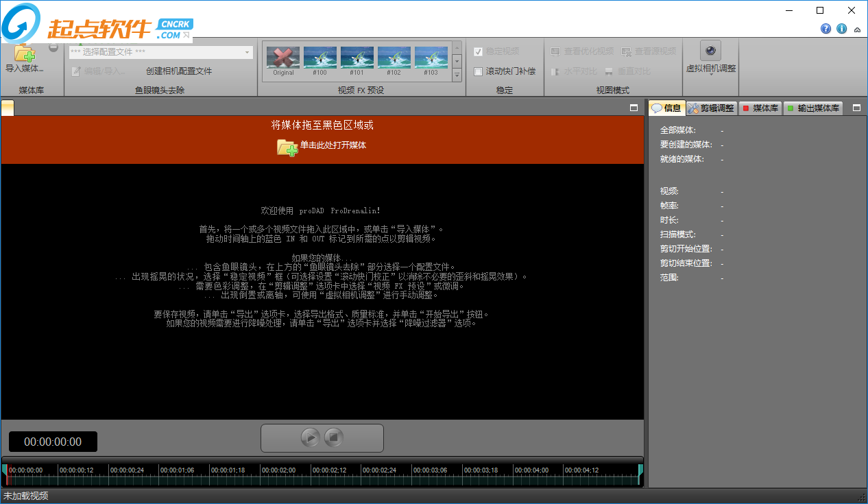Click the stop button below the preview
Screen dimensions: 868x504
pyautogui.click(x=333, y=437)
